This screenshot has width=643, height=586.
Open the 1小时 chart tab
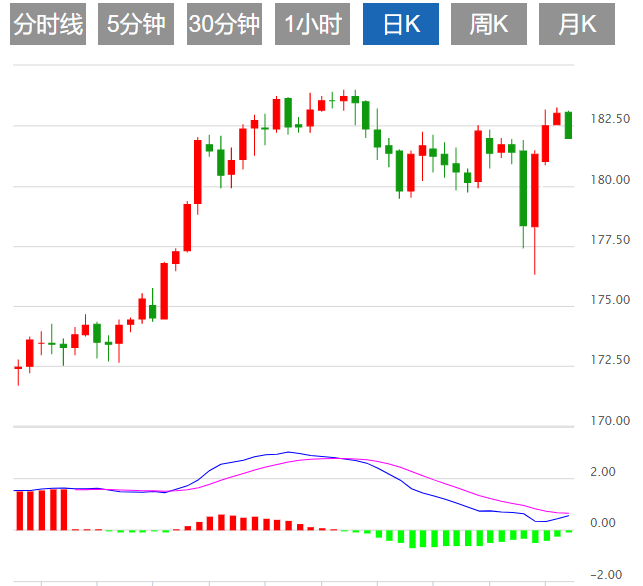coord(312,24)
